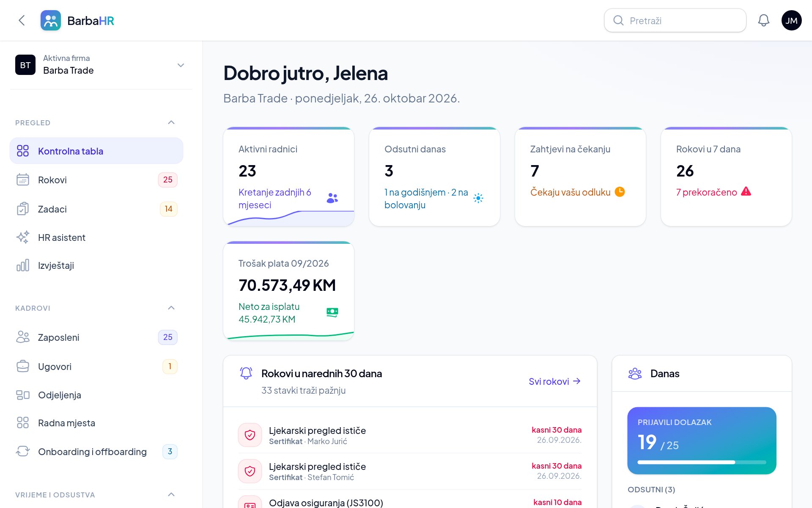Viewport: 812px width, 508px height.
Task: Click the money icon in Trošak plata card
Action: pyautogui.click(x=332, y=312)
